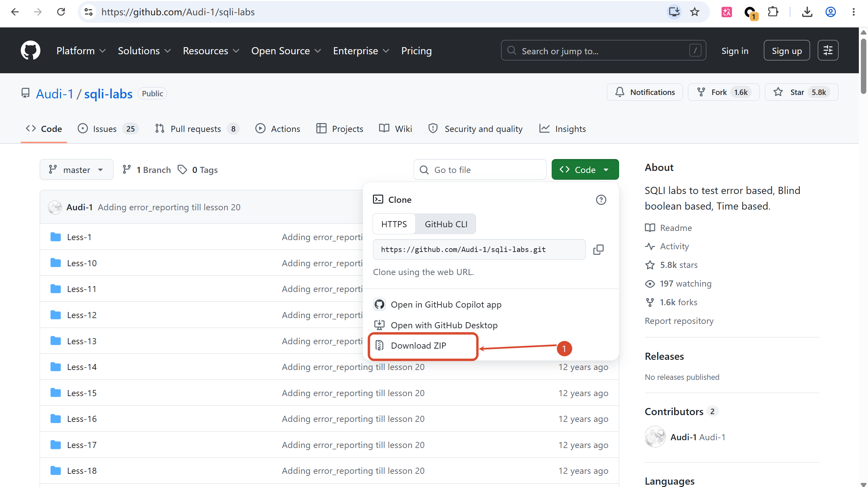Open GitHub appearance settings button
The image size is (868, 487).
pyautogui.click(x=828, y=50)
